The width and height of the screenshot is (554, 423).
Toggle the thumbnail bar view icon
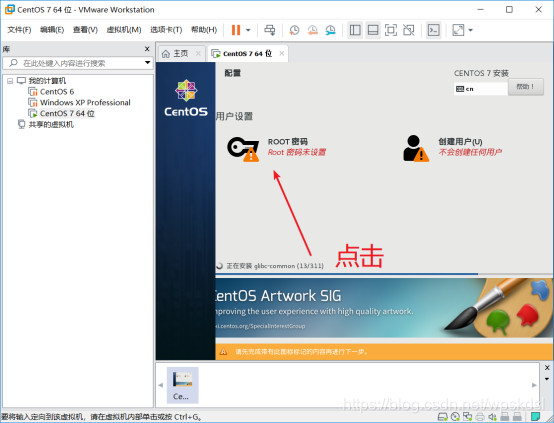[373, 30]
